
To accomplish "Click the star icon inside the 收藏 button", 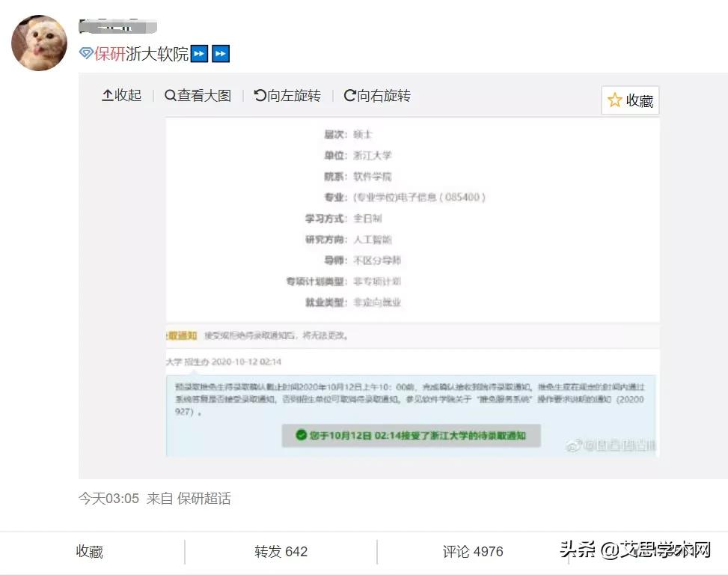I will pyautogui.click(x=614, y=100).
